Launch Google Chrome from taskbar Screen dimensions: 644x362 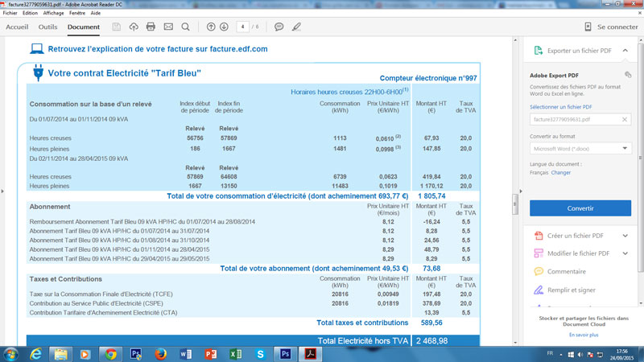tap(110, 354)
